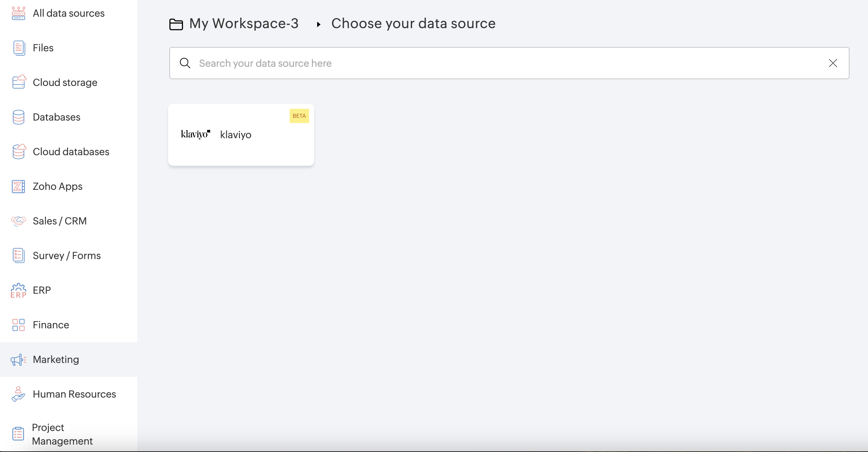Select the Zoho Apps icon
The height and width of the screenshot is (452, 868).
coord(18,186)
